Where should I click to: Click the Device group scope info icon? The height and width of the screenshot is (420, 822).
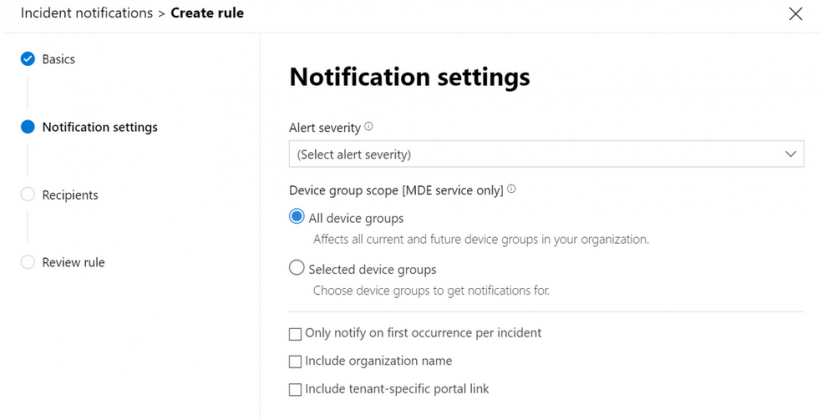[x=512, y=189]
